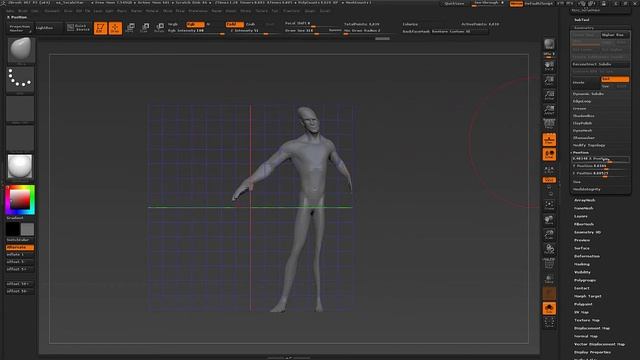Screen dimensions: 640x360
Task: Open the Document menu
Action: [52, 11]
